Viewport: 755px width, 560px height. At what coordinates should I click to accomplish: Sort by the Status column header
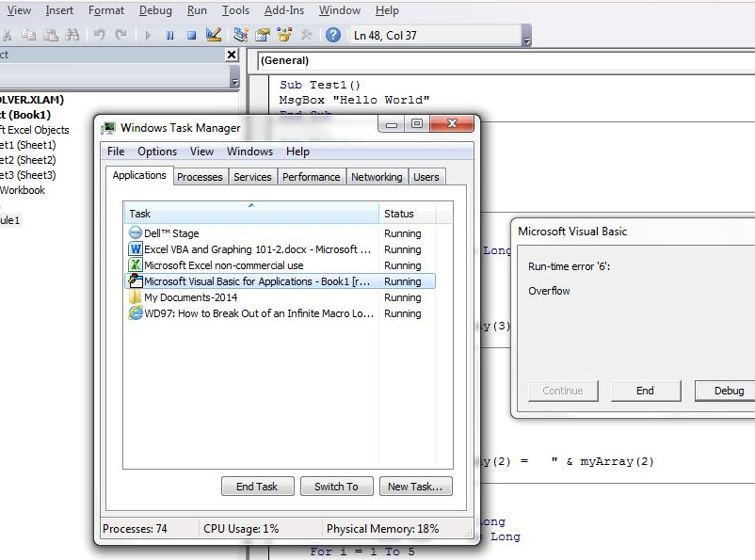(x=408, y=214)
